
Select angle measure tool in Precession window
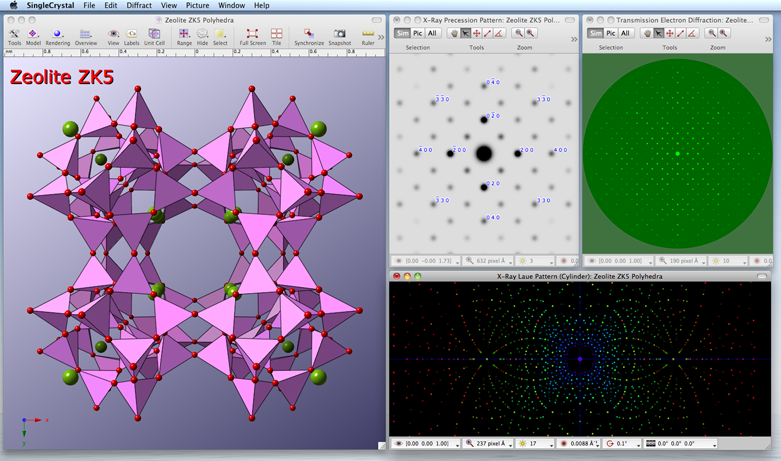click(499, 33)
